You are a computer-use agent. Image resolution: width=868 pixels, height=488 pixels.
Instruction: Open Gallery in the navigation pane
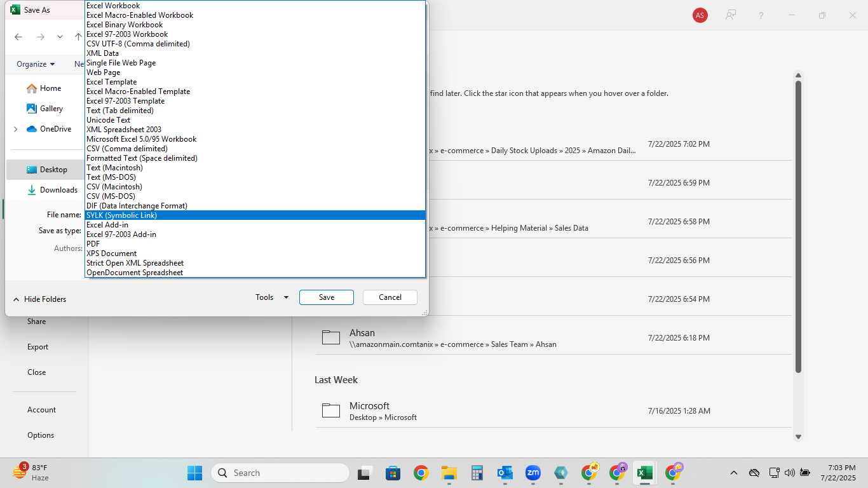(44, 109)
